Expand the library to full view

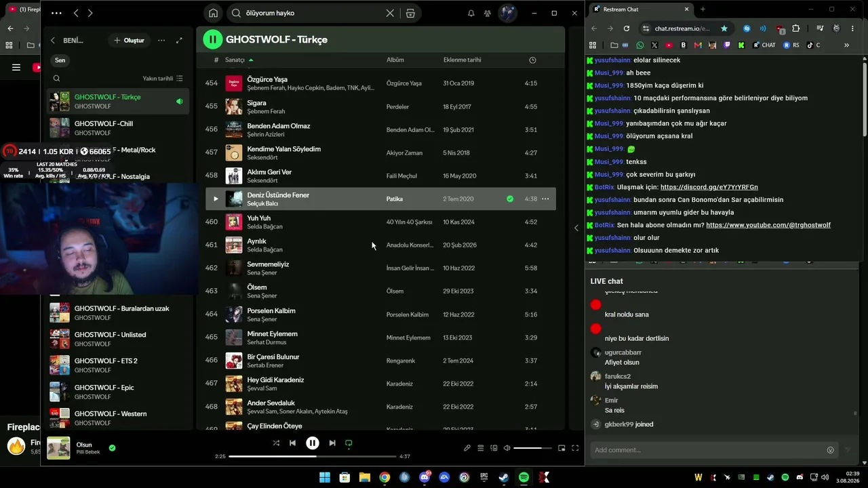(x=179, y=41)
